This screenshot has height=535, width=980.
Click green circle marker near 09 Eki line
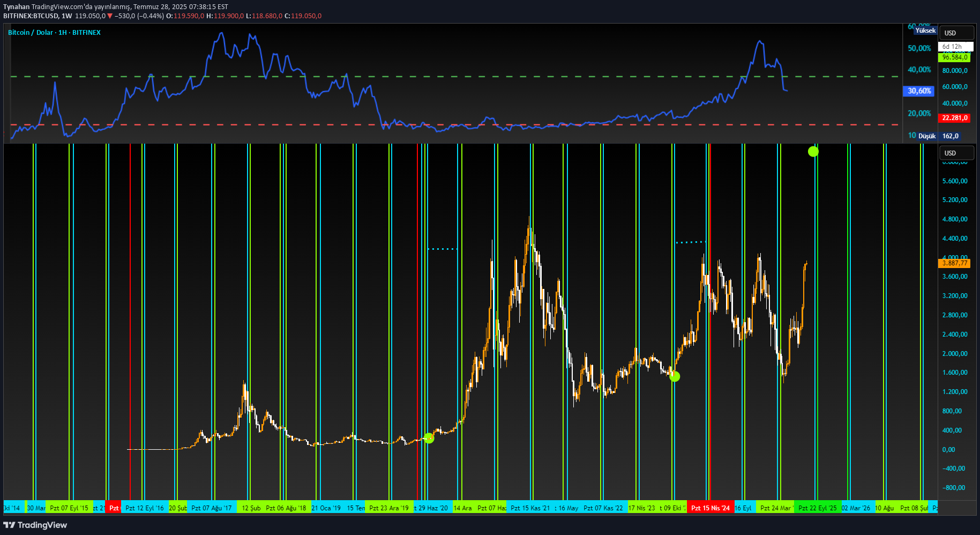coord(675,376)
